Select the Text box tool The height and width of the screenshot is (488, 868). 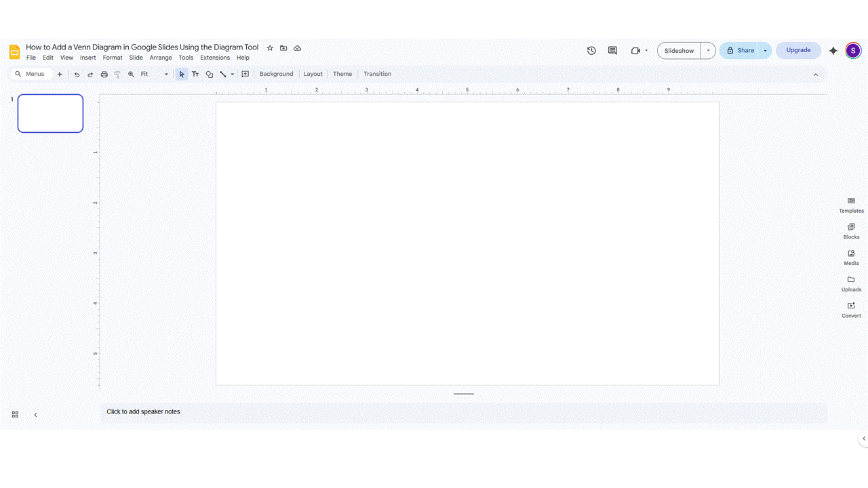coord(195,74)
